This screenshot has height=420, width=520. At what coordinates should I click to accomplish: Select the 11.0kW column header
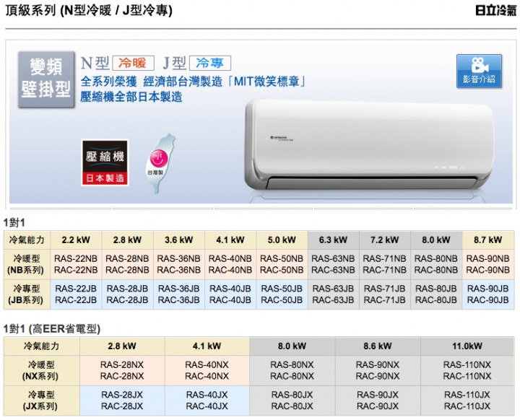coord(467,346)
